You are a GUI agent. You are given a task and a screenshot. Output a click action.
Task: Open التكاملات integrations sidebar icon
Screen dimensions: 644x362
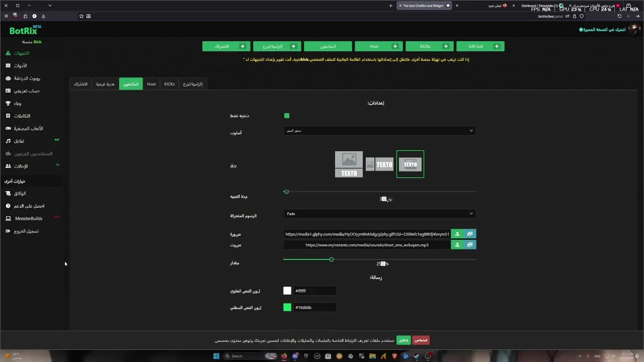pos(8,116)
